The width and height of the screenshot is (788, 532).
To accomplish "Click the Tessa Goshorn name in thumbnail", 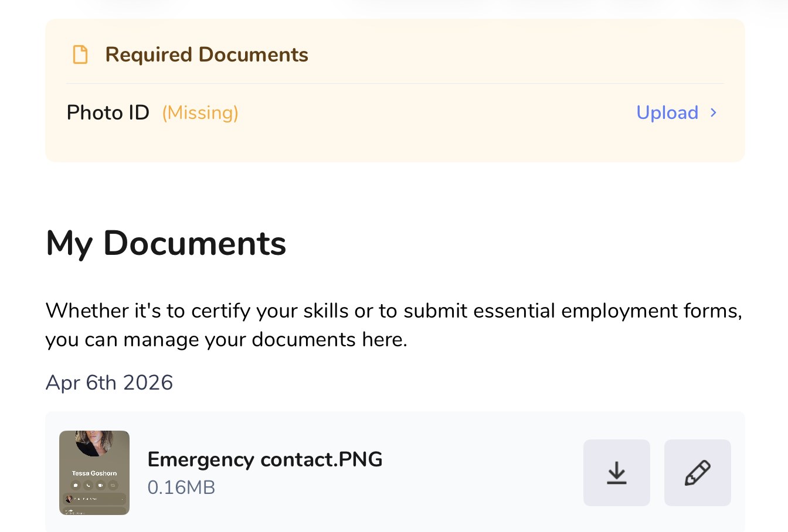I will pyautogui.click(x=94, y=473).
